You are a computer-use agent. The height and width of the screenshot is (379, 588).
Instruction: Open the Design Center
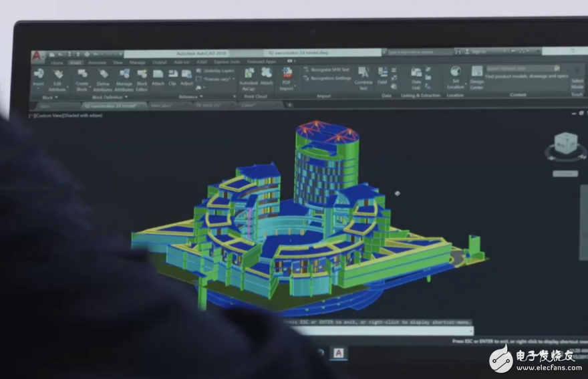coord(476,76)
